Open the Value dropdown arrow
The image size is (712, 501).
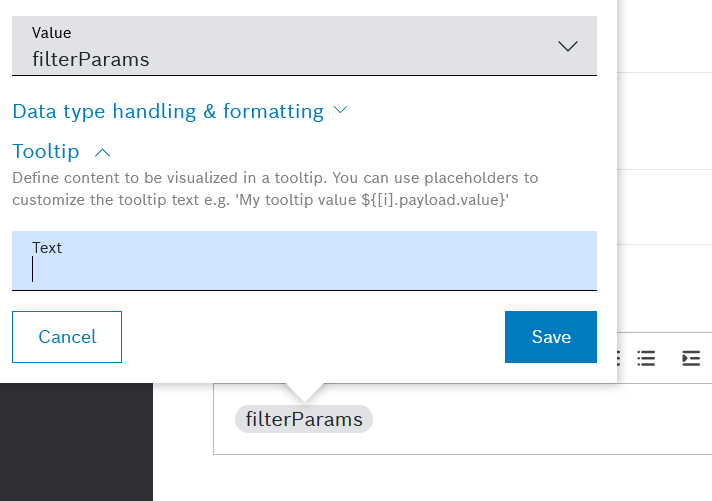567,46
